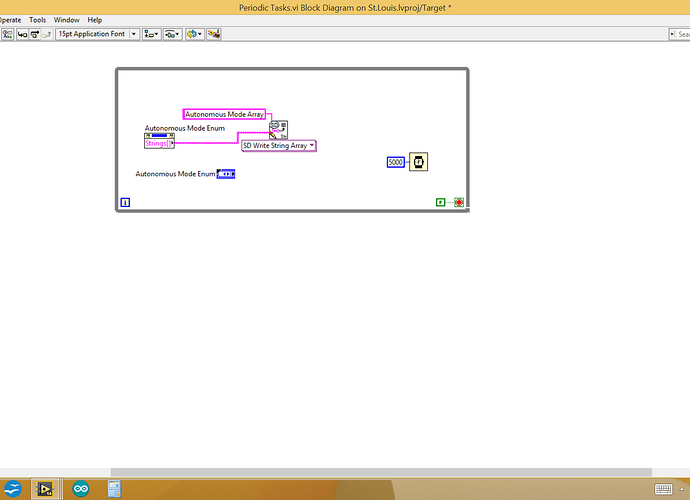Click the Clean Up Diagram icon
Viewport: 690px width, 500px height.
[x=214, y=34]
